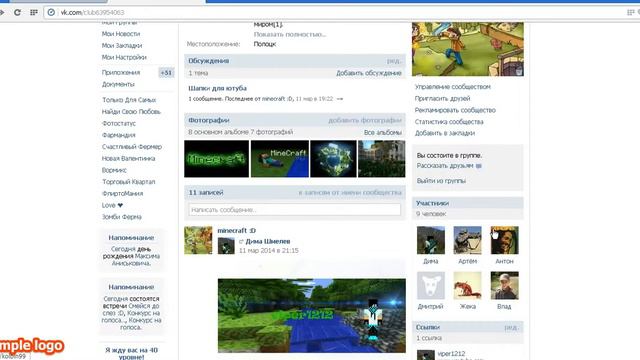Image resolution: width=640 pixels, height=360 pixels.
Task: Open Дима Шмелев repost author link
Action: click(268, 242)
